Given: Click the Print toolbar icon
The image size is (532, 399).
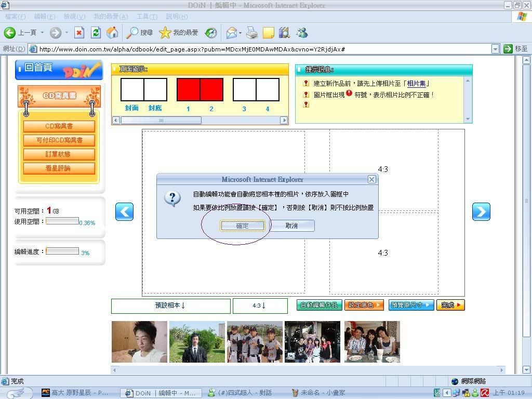Looking at the screenshot, I should (x=252, y=33).
